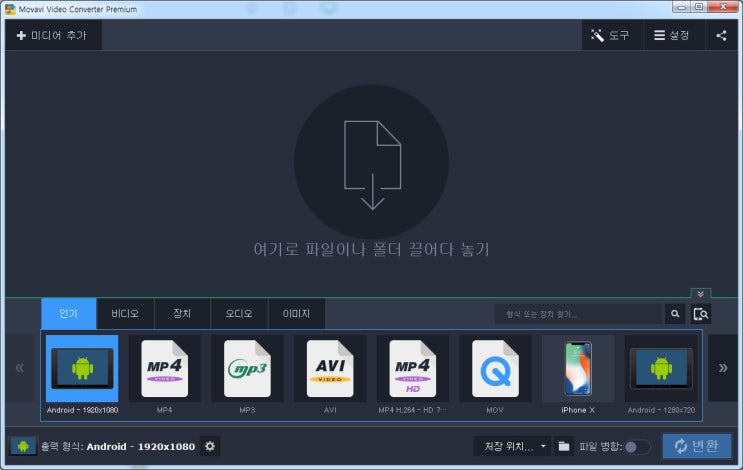
Task: Click the output format text Android - 1920x1080
Action: click(x=141, y=446)
